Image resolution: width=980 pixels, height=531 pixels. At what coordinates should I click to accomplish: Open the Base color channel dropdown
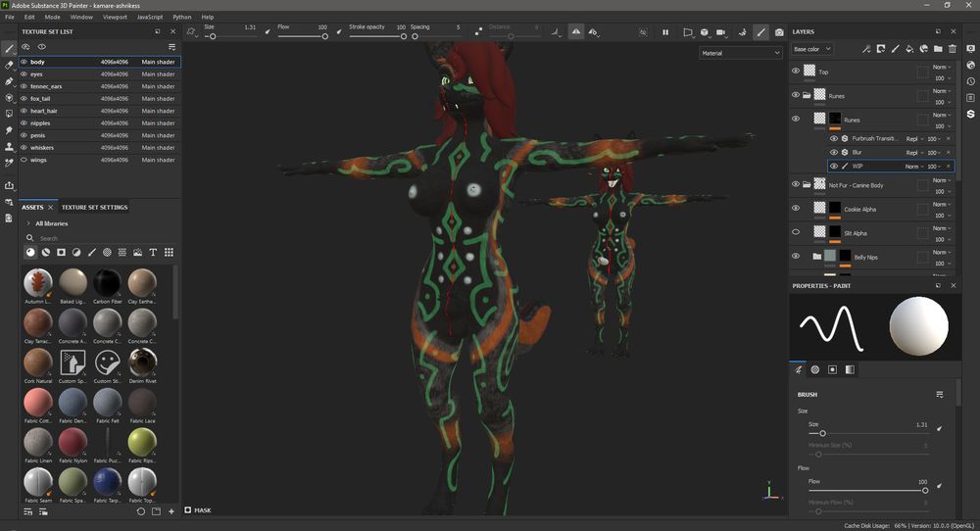click(x=812, y=49)
